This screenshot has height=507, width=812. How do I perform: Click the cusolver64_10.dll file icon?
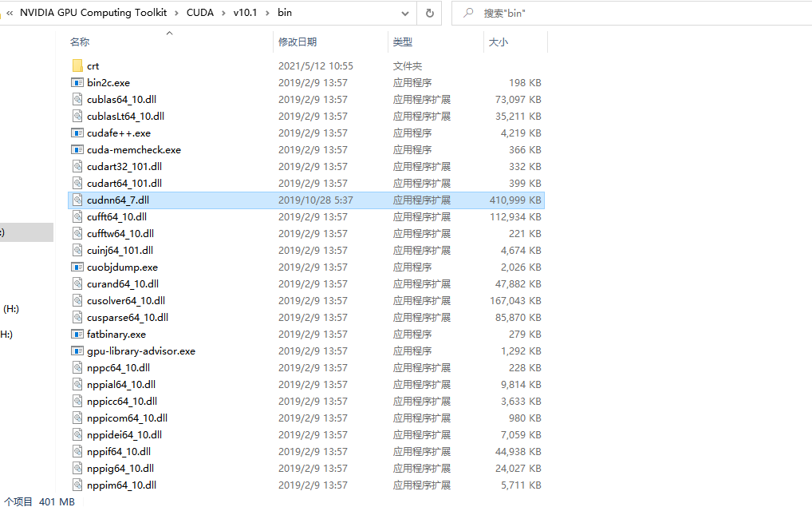(x=77, y=301)
